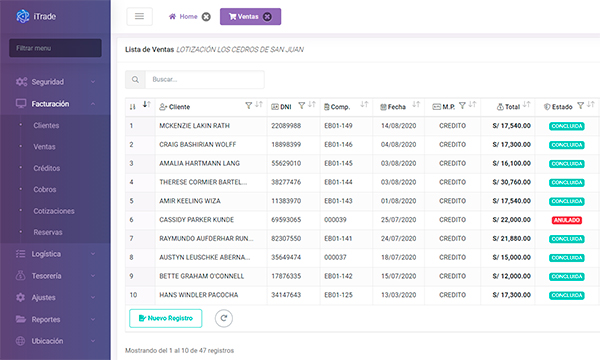The image size is (600, 360).
Task: Open the Créditos submenu item
Action: click(x=47, y=168)
